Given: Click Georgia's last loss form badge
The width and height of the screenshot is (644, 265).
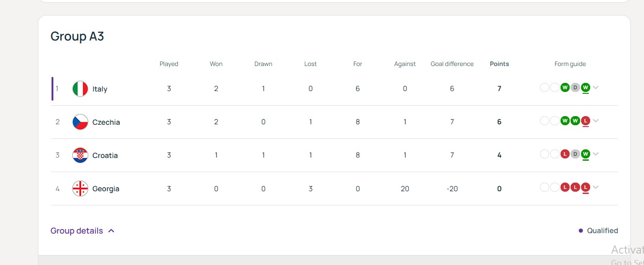Looking at the screenshot, I should click(586, 187).
